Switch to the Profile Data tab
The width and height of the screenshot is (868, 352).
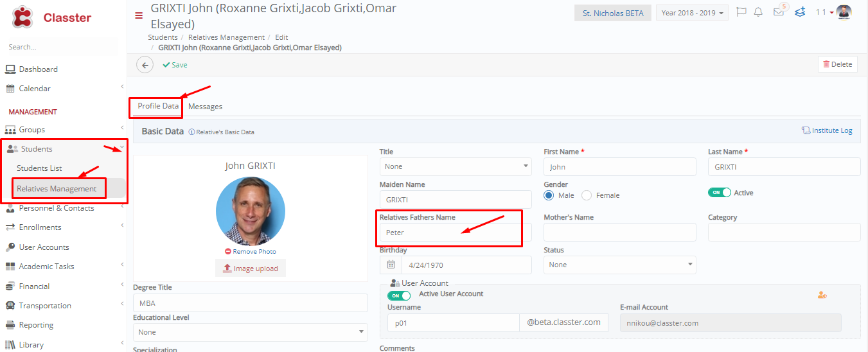(158, 106)
